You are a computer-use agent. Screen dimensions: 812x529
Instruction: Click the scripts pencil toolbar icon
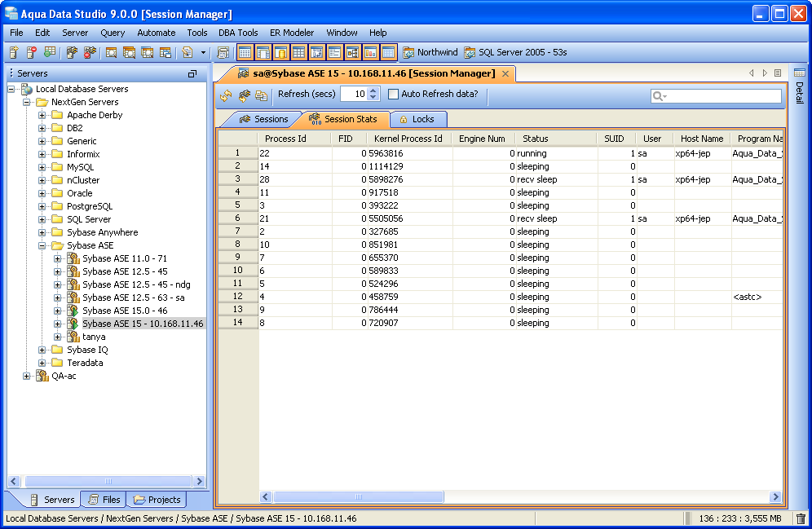pyautogui.click(x=187, y=52)
